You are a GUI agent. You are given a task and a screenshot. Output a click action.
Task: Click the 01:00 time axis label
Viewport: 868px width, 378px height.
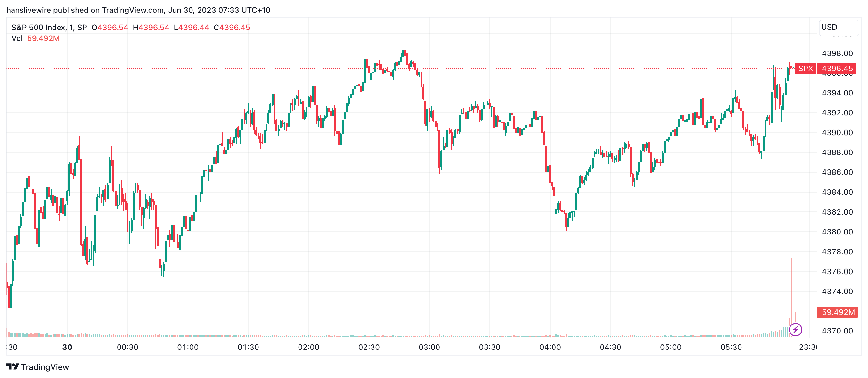click(x=188, y=347)
